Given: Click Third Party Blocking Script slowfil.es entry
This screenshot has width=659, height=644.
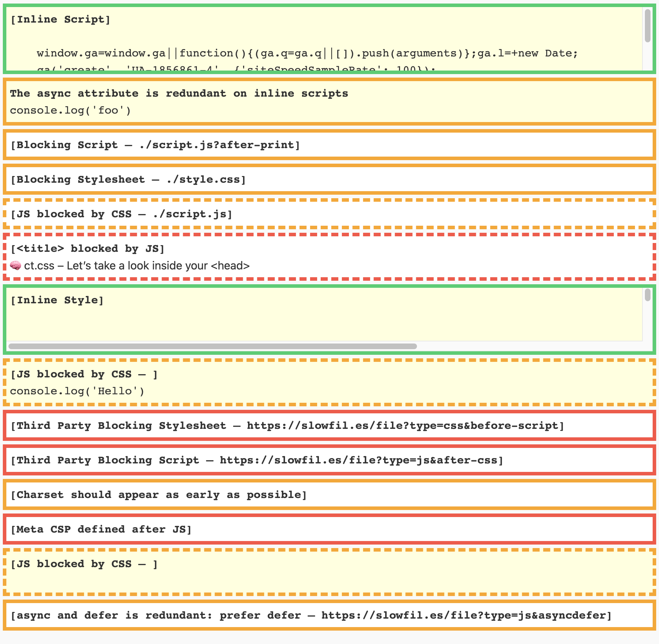Looking at the screenshot, I should coord(257,460).
